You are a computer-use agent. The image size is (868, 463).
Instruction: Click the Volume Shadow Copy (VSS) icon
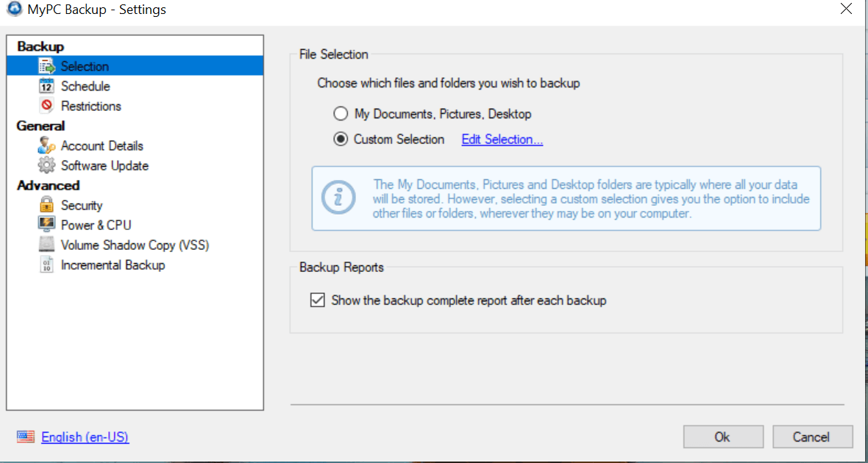point(46,245)
